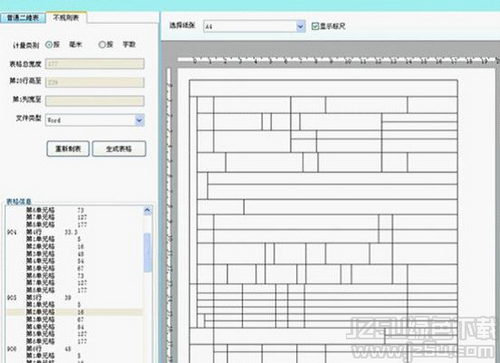
Task: Click the table info list scrollbar thumb
Action: (x=147, y=253)
